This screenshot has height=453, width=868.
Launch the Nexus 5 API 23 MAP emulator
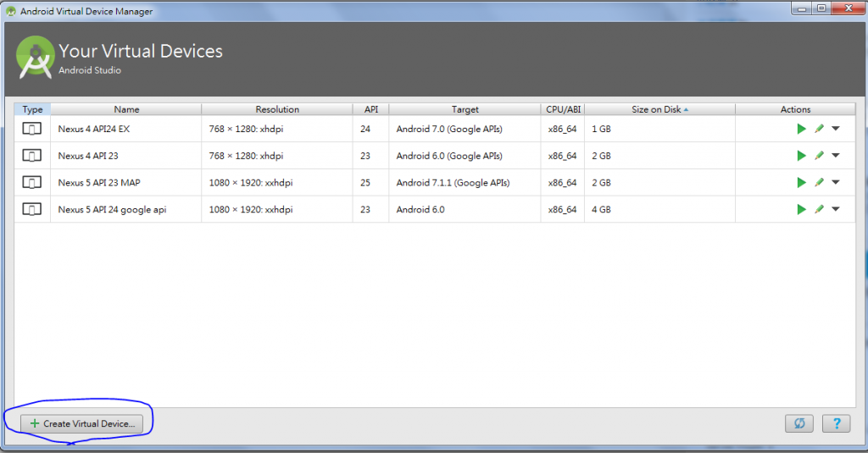pyautogui.click(x=801, y=183)
